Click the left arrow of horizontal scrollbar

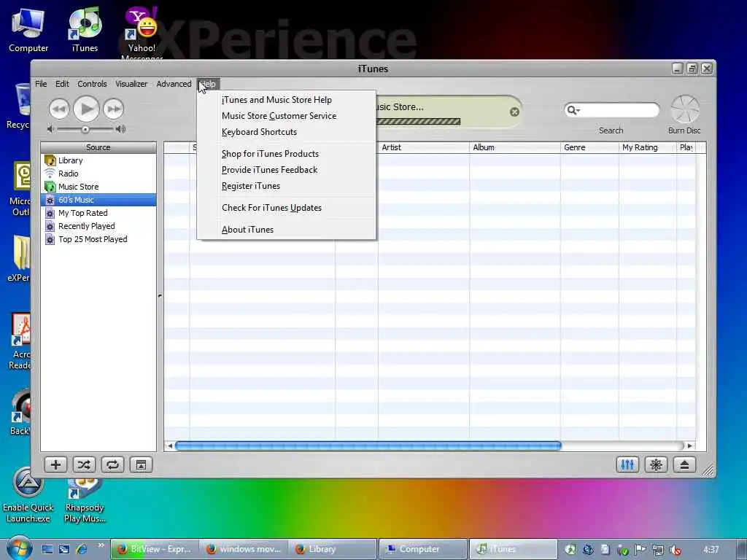(169, 446)
